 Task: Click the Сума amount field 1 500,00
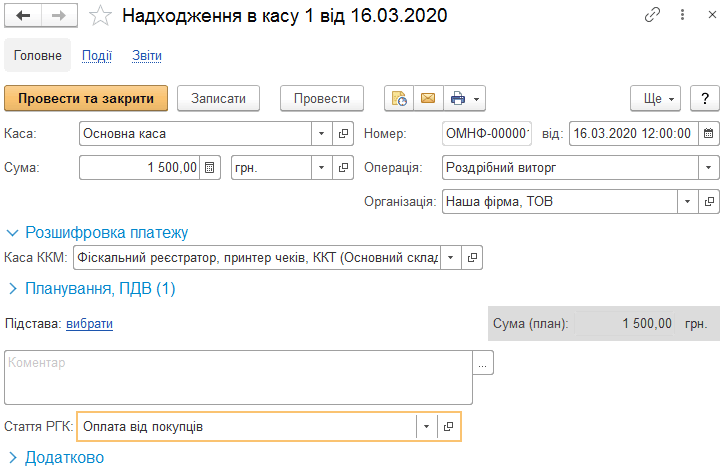(x=139, y=168)
